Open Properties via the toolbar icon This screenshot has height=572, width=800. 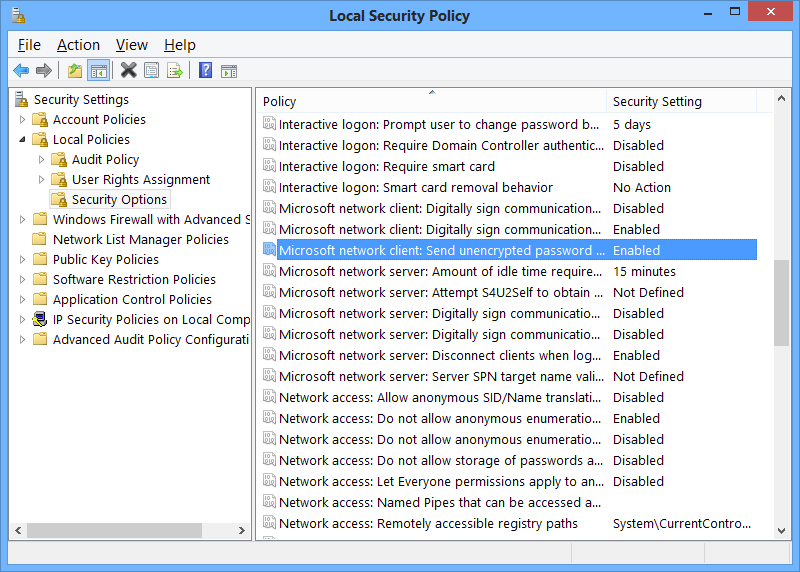click(151, 70)
